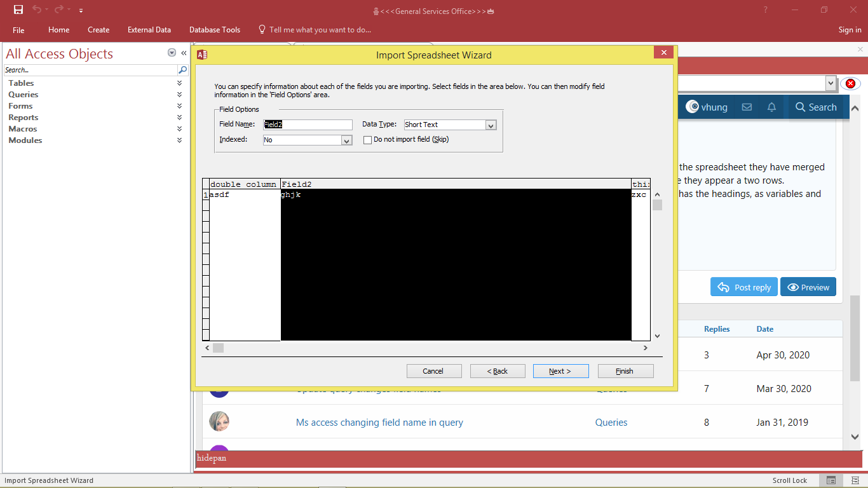Expand the Modules group
Image resolution: width=868 pixels, height=488 pixels.
click(x=179, y=140)
